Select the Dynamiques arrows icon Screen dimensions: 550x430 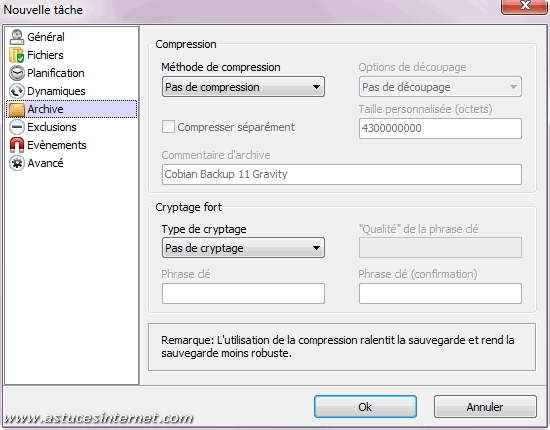(x=16, y=91)
